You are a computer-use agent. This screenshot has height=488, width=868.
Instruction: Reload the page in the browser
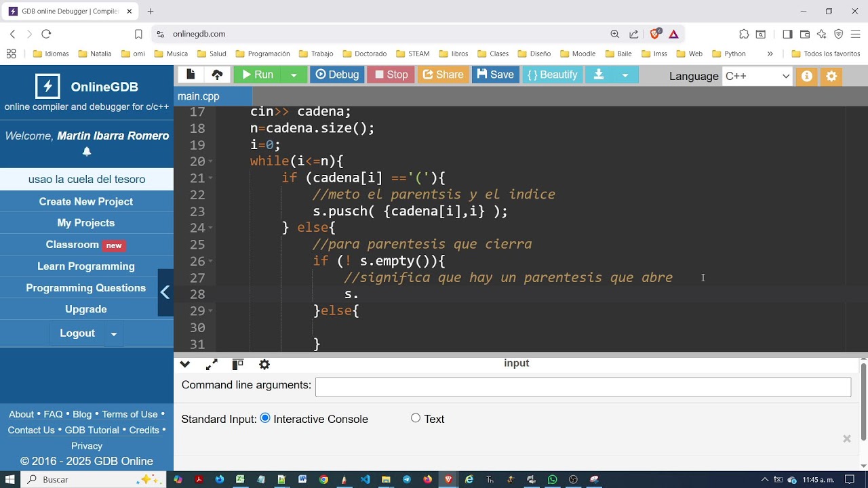point(46,34)
